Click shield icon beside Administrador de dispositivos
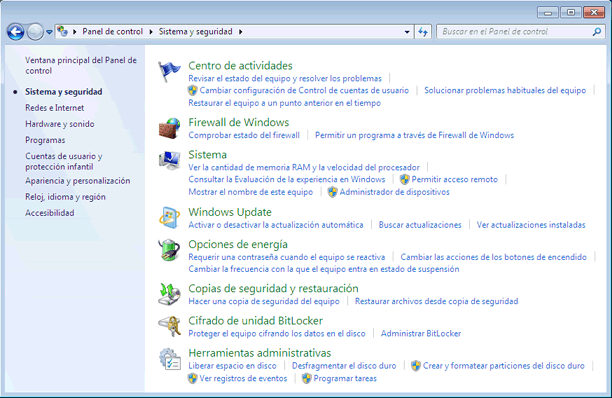 [x=332, y=192]
